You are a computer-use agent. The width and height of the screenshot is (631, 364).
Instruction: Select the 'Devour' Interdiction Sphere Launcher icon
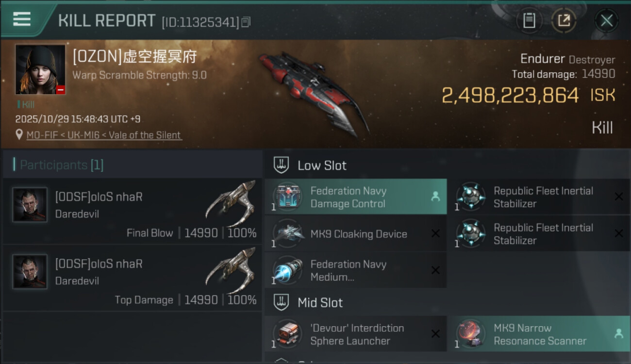click(x=287, y=334)
